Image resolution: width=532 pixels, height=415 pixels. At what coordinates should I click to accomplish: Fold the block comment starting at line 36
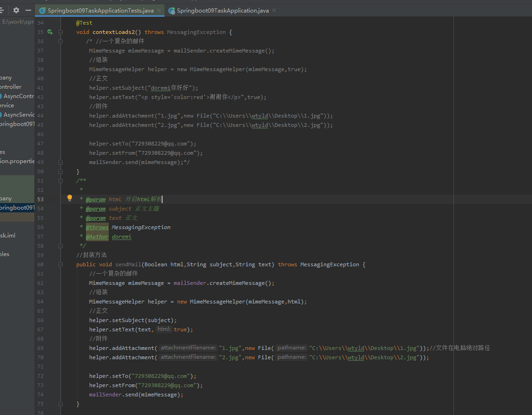[60, 41]
